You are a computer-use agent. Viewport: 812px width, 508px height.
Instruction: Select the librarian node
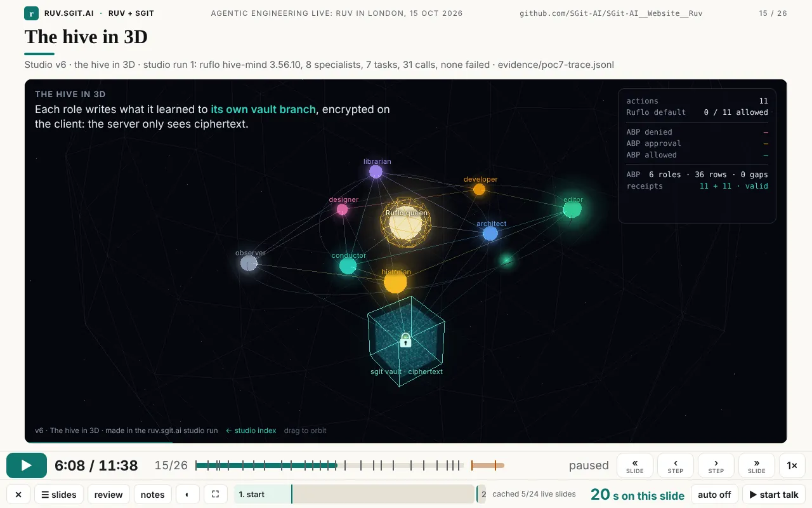[x=376, y=171]
